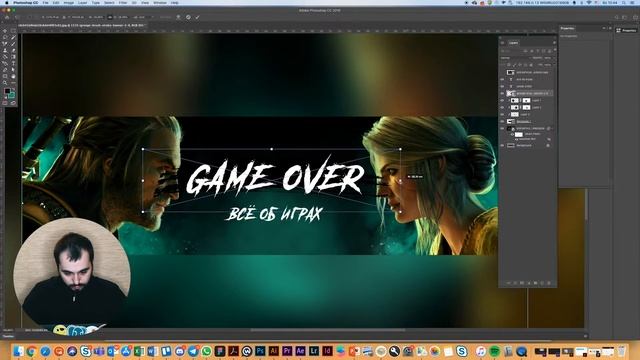Cancel the transform in options bar
Image resolution: width=640 pixels, height=360 pixels.
(188, 17)
